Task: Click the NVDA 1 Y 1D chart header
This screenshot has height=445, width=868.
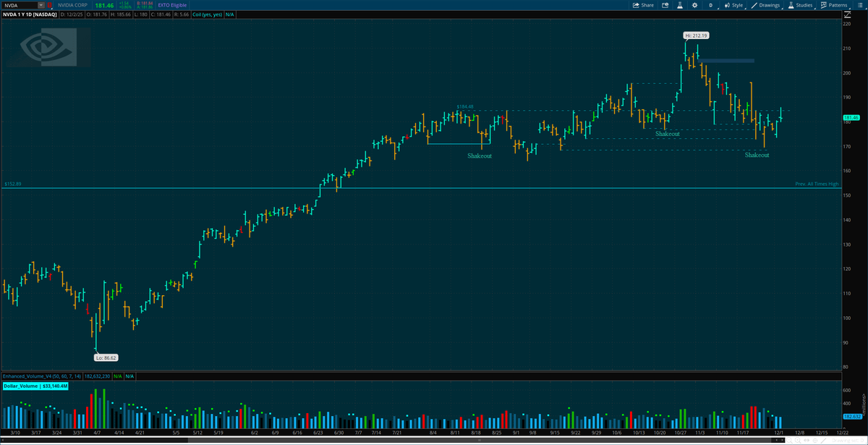Action: point(30,14)
